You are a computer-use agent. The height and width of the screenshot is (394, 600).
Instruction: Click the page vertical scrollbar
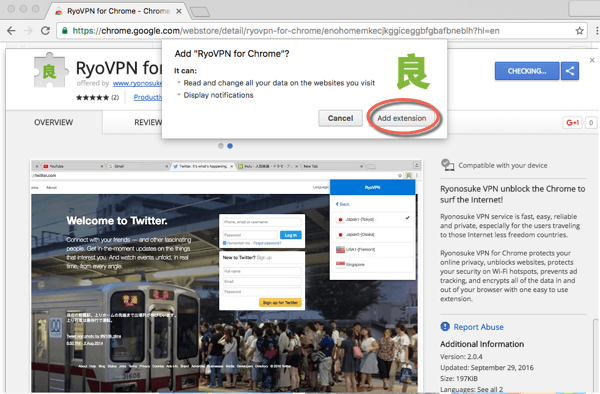pos(595,356)
